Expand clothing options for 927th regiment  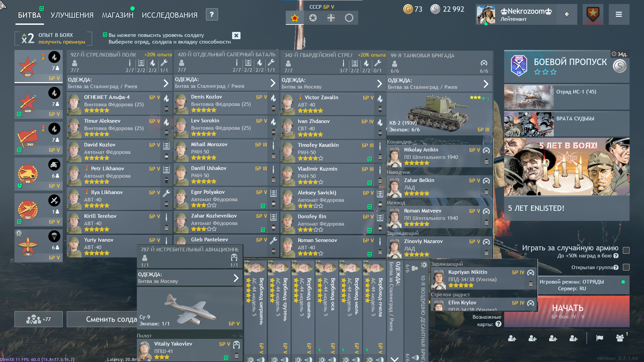tap(166, 83)
